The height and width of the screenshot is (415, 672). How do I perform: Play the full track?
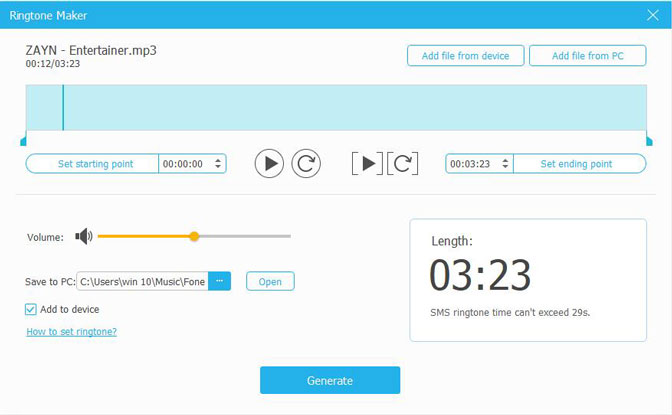[269, 163]
